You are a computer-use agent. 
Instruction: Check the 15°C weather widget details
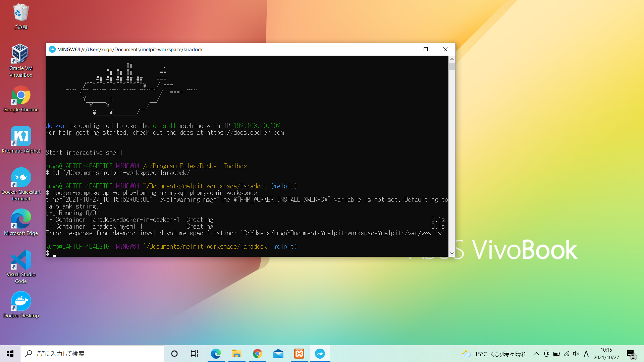point(493,354)
